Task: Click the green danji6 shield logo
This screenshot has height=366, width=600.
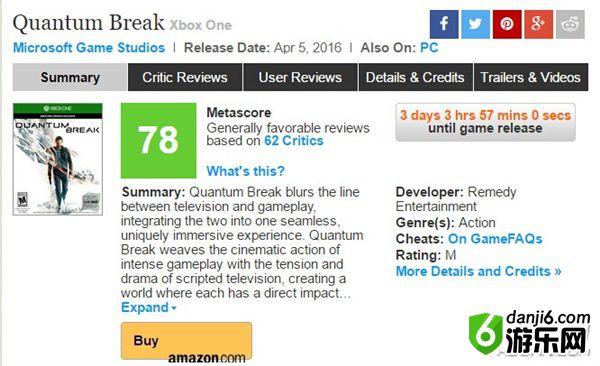Action: 486,333
